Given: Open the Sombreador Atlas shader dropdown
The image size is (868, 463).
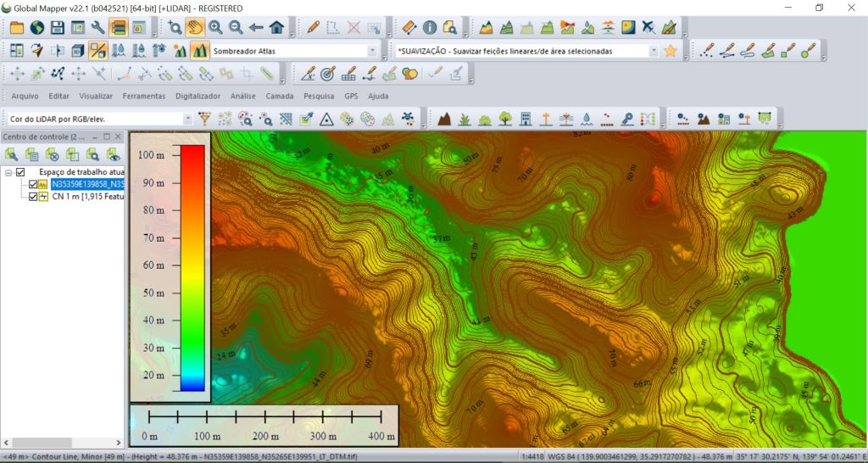Looking at the screenshot, I should 372,51.
